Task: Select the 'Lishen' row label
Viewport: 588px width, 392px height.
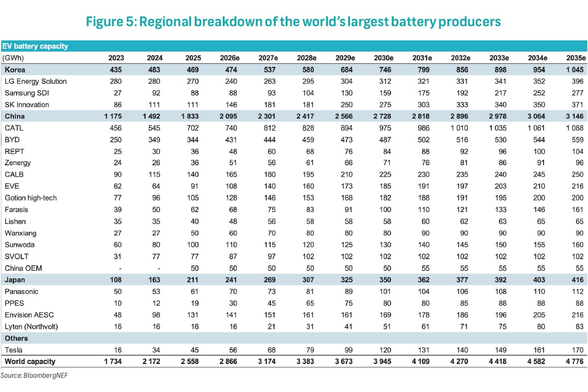Action: [15, 221]
